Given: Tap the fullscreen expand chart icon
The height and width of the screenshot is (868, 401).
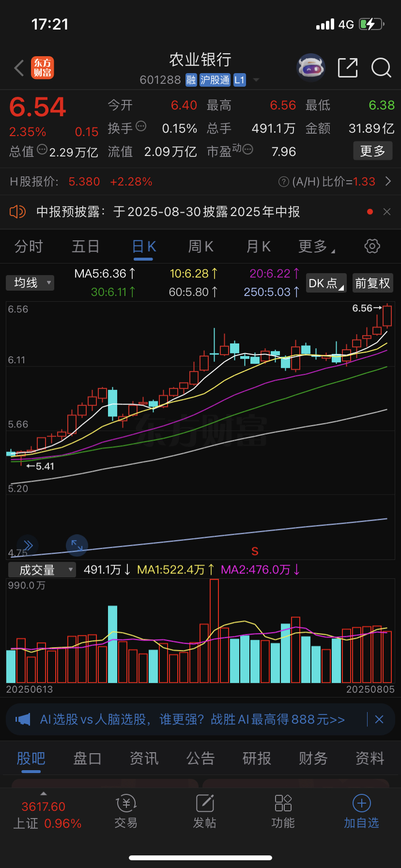Looking at the screenshot, I should pos(77,546).
